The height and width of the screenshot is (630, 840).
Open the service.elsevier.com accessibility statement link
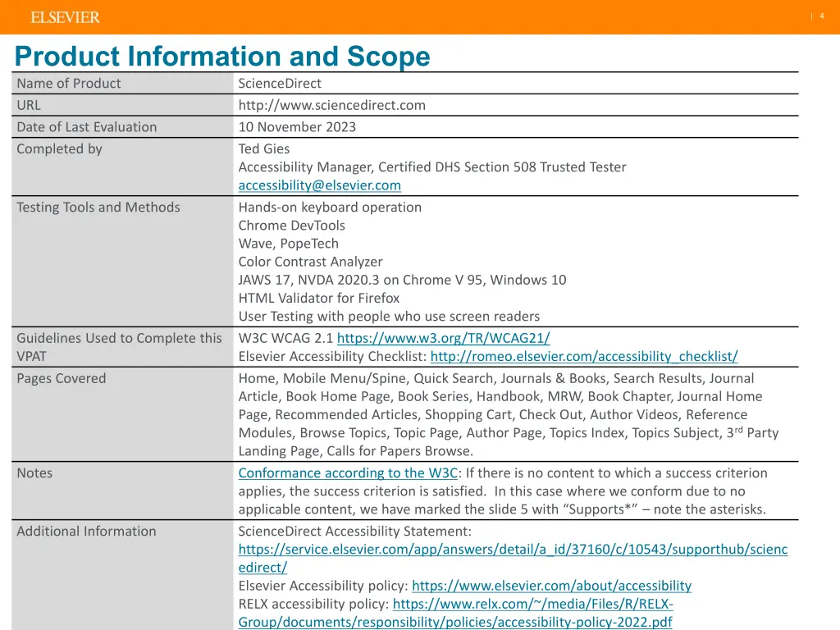click(514, 558)
